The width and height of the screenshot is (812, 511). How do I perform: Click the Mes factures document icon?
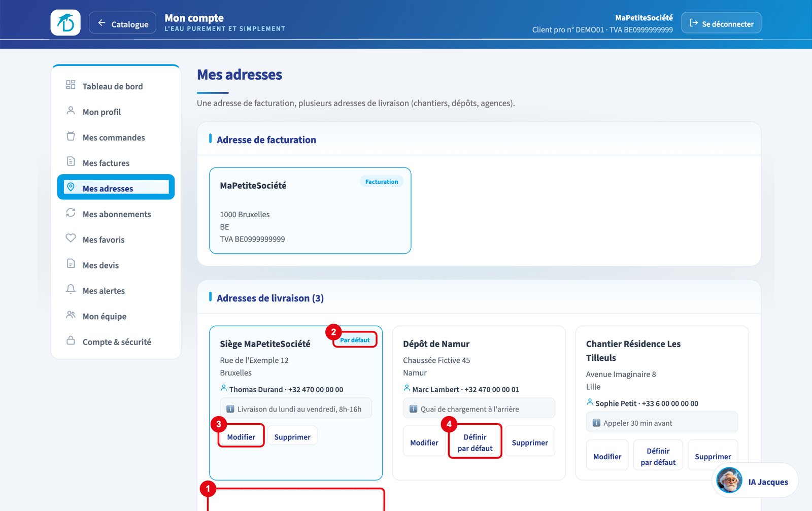71,161
